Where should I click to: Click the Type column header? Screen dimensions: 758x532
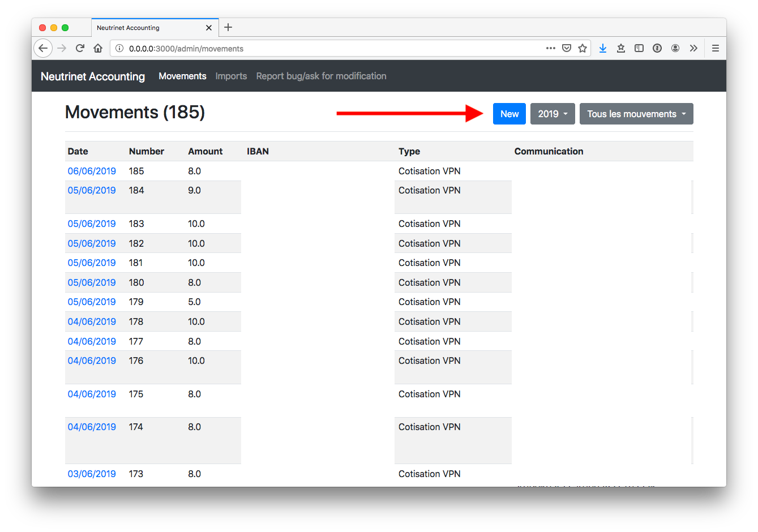pyautogui.click(x=409, y=151)
